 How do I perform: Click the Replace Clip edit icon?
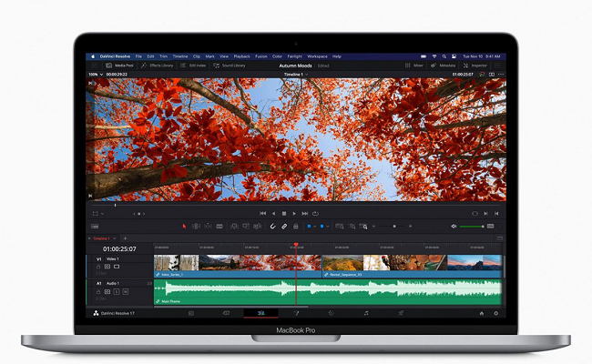coord(258,227)
